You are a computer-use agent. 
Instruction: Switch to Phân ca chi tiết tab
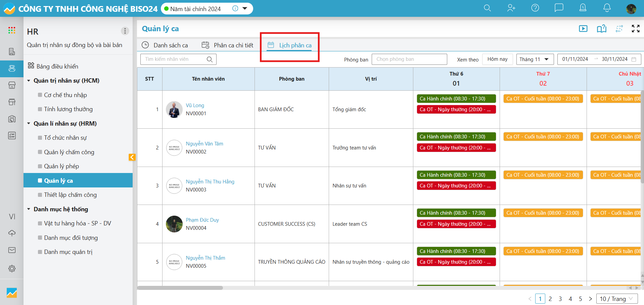coord(228,45)
